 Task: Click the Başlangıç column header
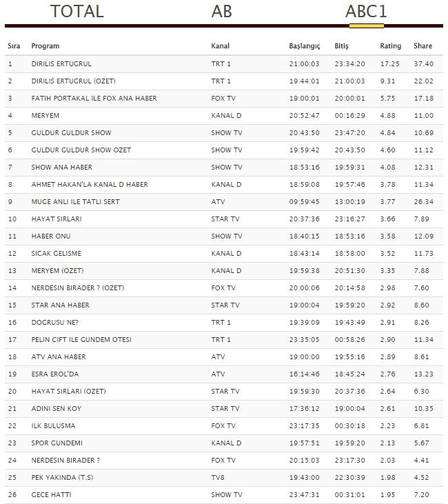pyautogui.click(x=304, y=46)
